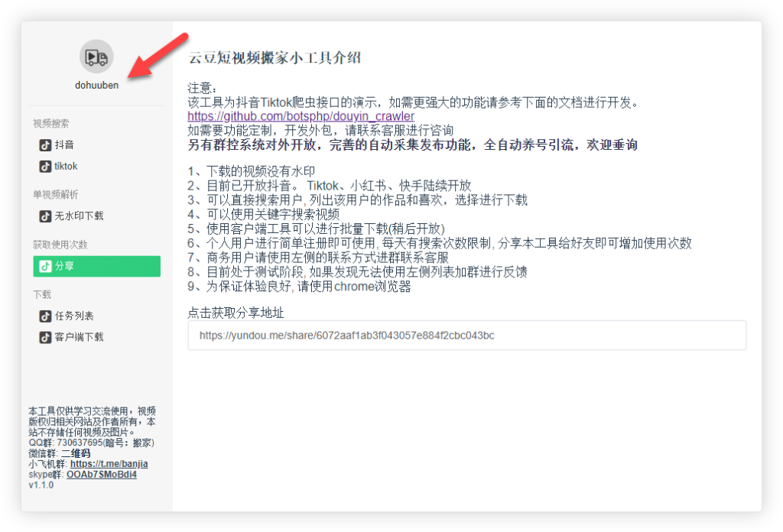Click the 获取使用次数 section heading
783x532 pixels.
tap(60, 245)
